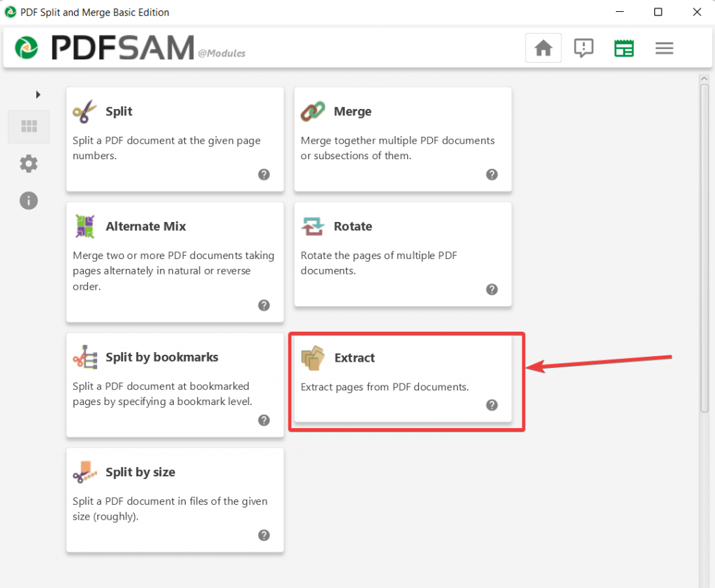The height and width of the screenshot is (588, 715).
Task: Open the Split by size title
Action: click(x=140, y=472)
